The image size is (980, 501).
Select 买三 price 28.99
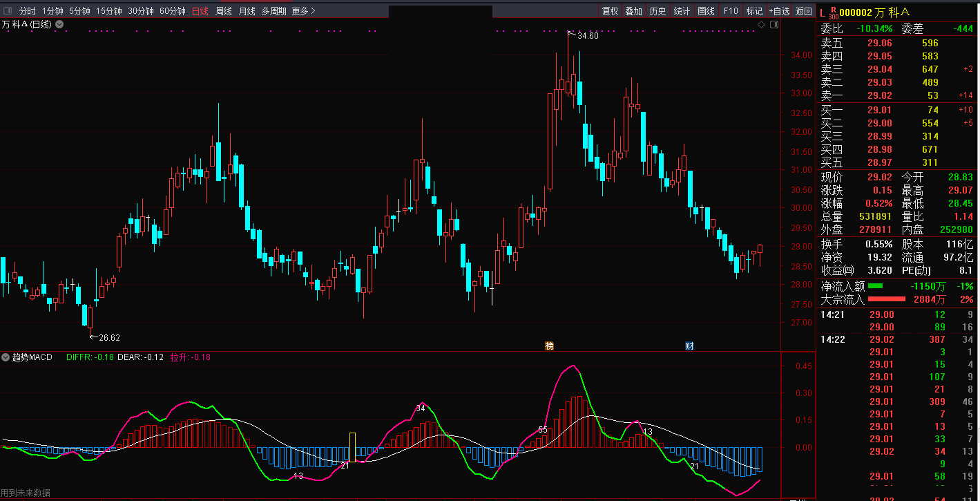tap(880, 136)
